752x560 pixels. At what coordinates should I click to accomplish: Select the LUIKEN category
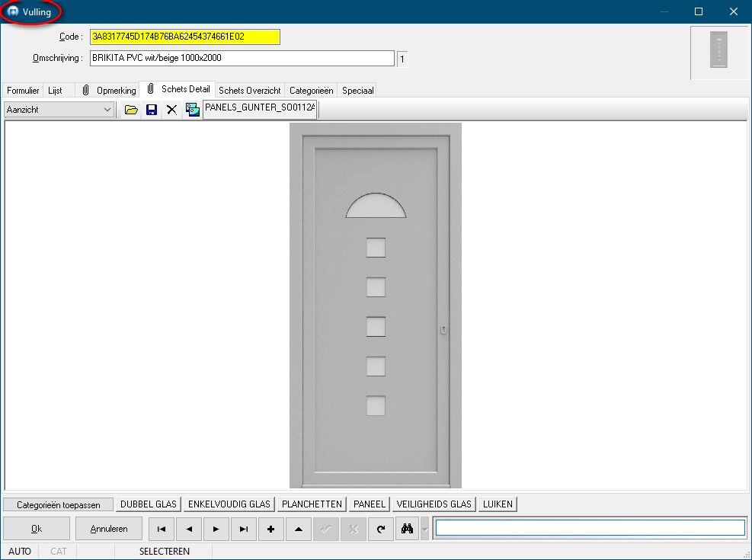[x=498, y=504]
